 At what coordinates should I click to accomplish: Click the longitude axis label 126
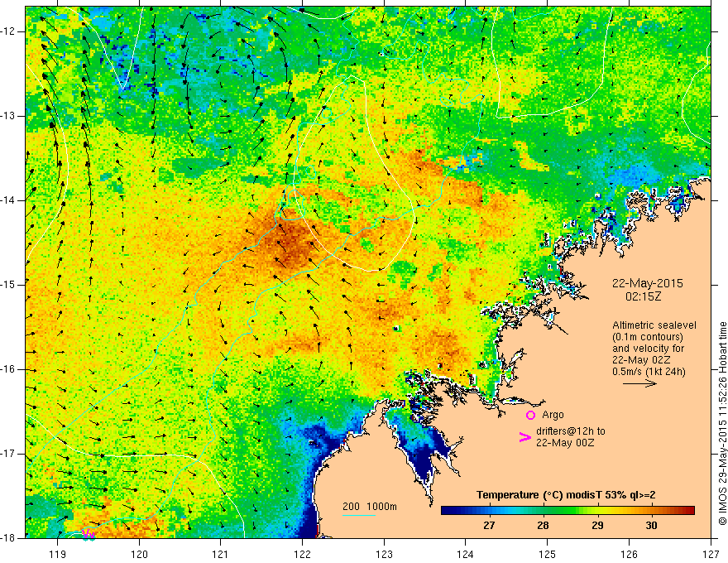[629, 554]
